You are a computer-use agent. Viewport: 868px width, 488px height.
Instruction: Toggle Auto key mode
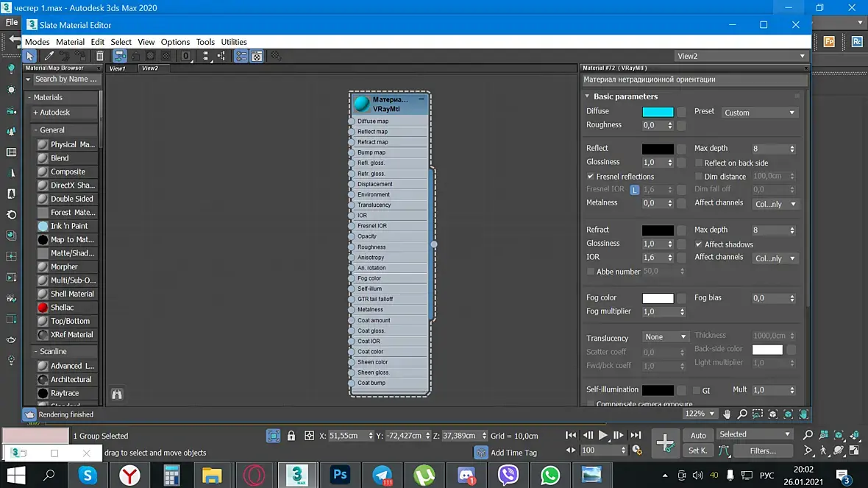(x=698, y=435)
